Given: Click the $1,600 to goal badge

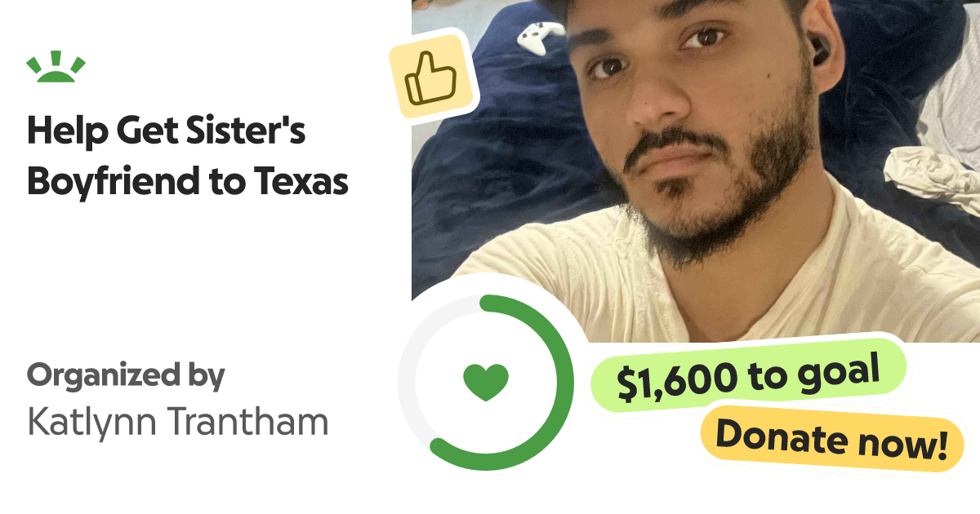Looking at the screenshot, I should (748, 376).
